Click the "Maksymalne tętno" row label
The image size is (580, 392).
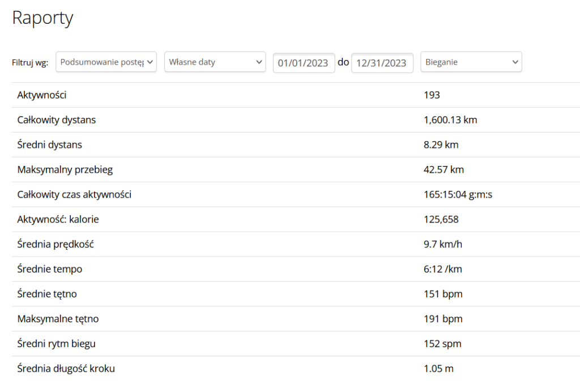tap(58, 319)
